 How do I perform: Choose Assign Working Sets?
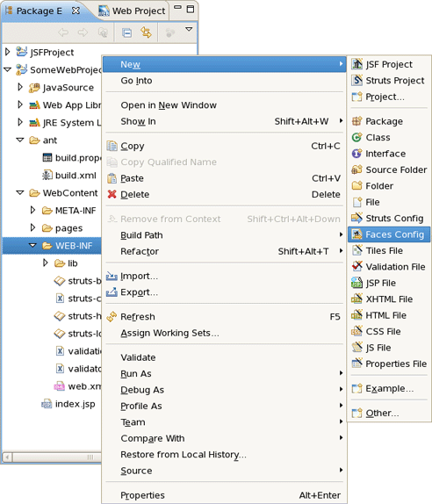pyautogui.click(x=225, y=333)
